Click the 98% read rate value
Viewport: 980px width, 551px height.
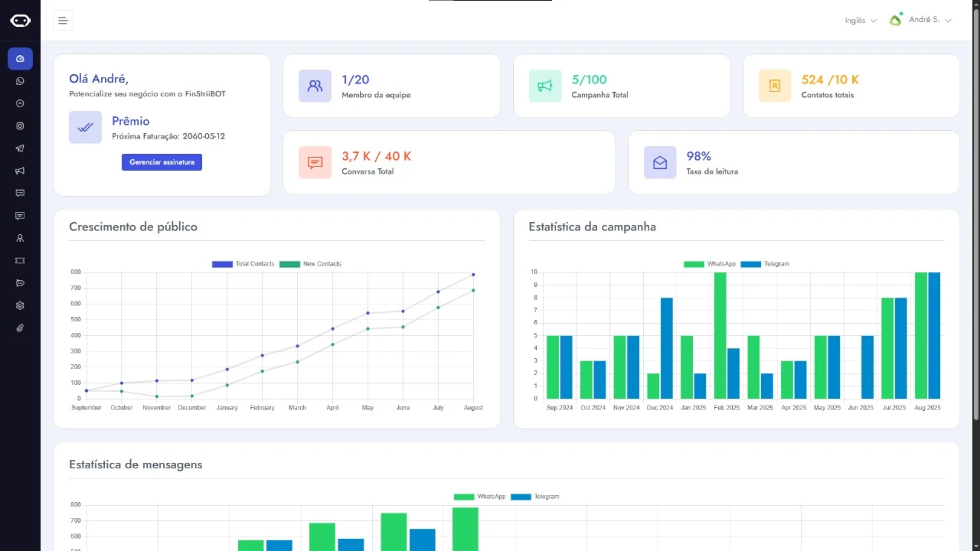point(698,156)
